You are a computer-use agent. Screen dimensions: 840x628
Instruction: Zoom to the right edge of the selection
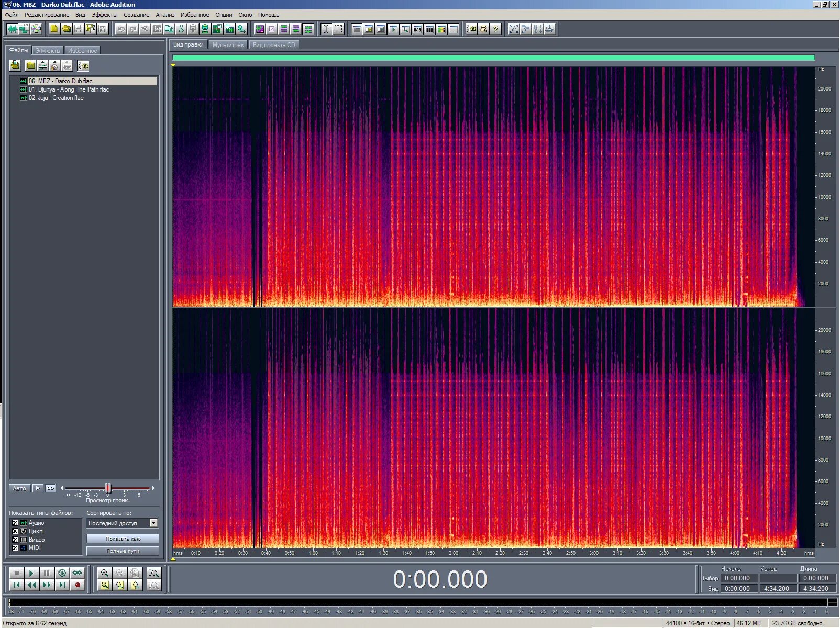[135, 585]
